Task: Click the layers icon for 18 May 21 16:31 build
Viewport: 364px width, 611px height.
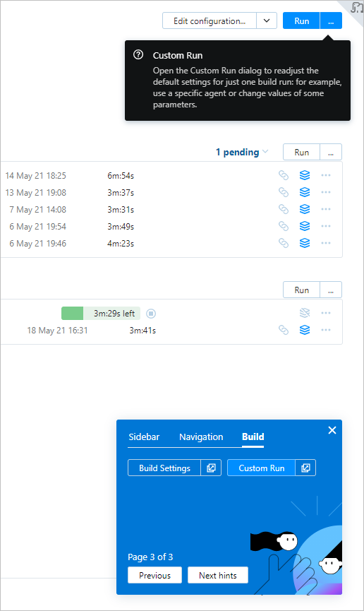Action: (x=305, y=330)
